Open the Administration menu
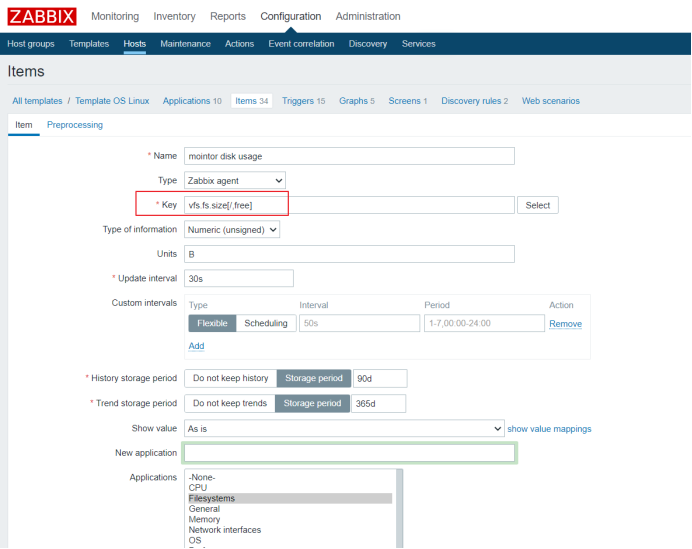Screen dimensions: 692x549 pos(368,16)
